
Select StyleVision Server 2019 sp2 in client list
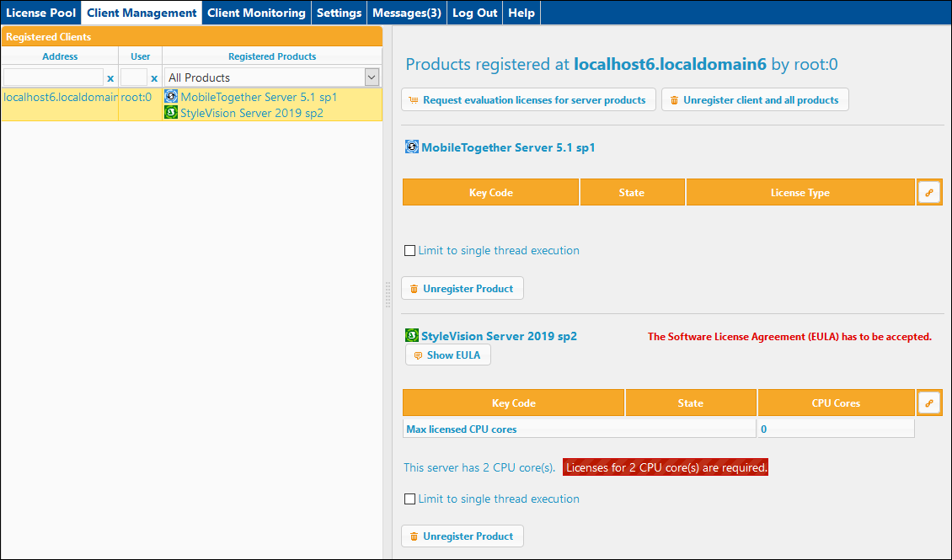click(252, 113)
